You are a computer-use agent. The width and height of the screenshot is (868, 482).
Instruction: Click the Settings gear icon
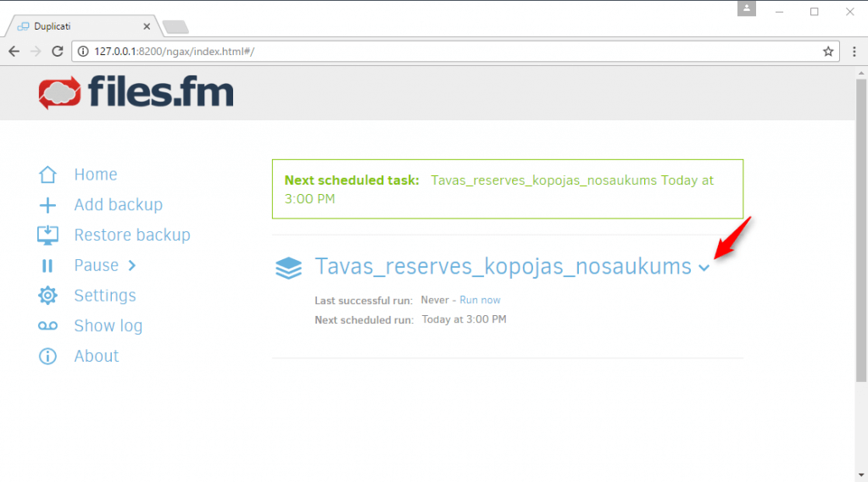[x=47, y=296]
